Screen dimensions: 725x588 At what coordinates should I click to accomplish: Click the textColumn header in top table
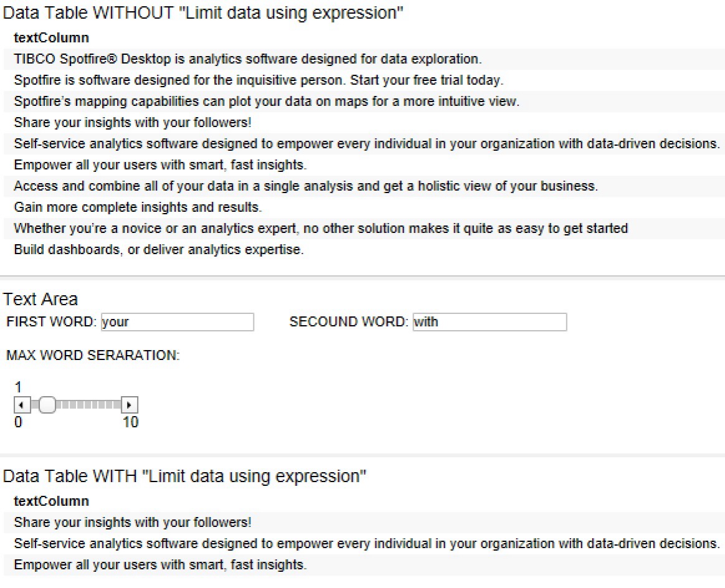point(51,38)
